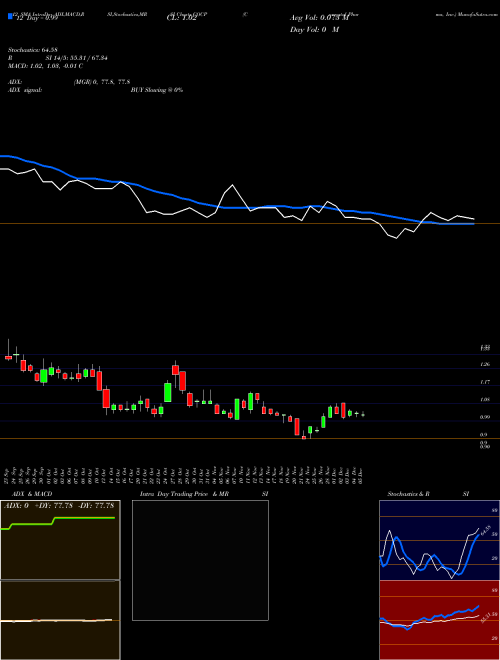Click the 1.08 price axis label
The width and height of the screenshot is (500, 660).
(484, 400)
